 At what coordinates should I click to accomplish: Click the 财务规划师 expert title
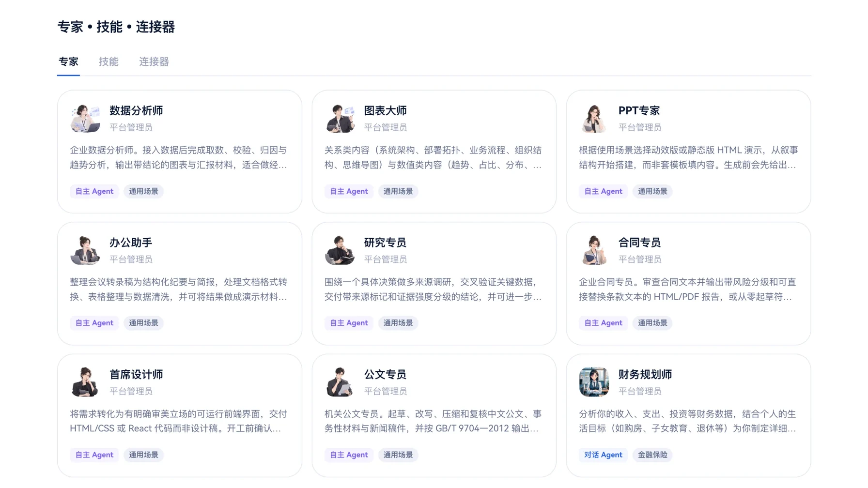[x=645, y=375]
